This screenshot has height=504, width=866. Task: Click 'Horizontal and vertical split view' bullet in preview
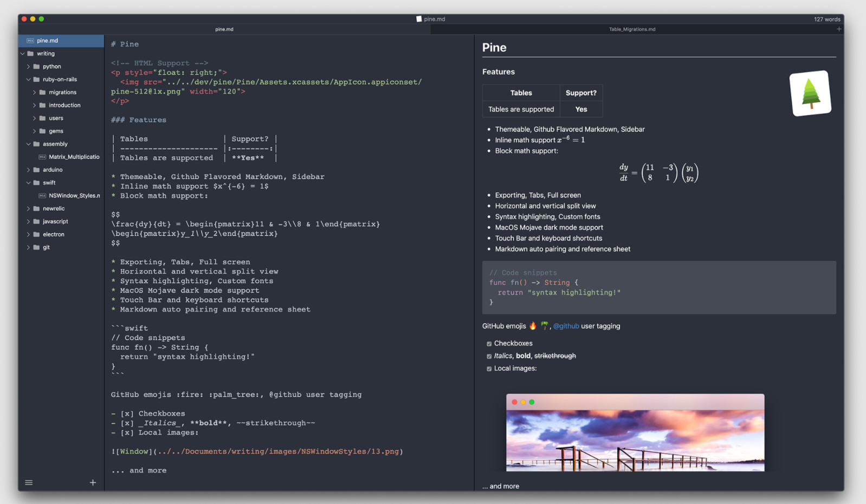point(545,206)
